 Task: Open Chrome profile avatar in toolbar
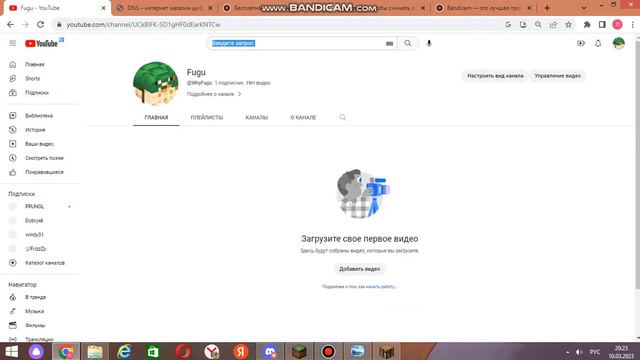[617, 24]
